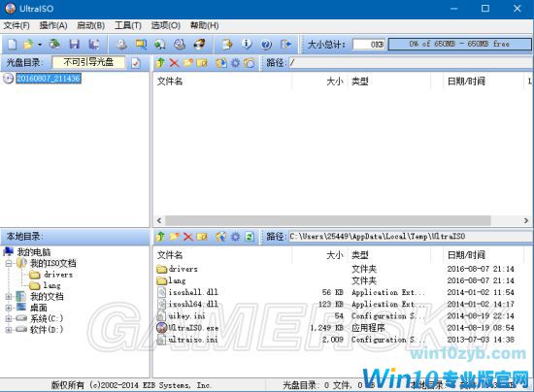Click the Rename icon in disc toolbar

coord(202,63)
